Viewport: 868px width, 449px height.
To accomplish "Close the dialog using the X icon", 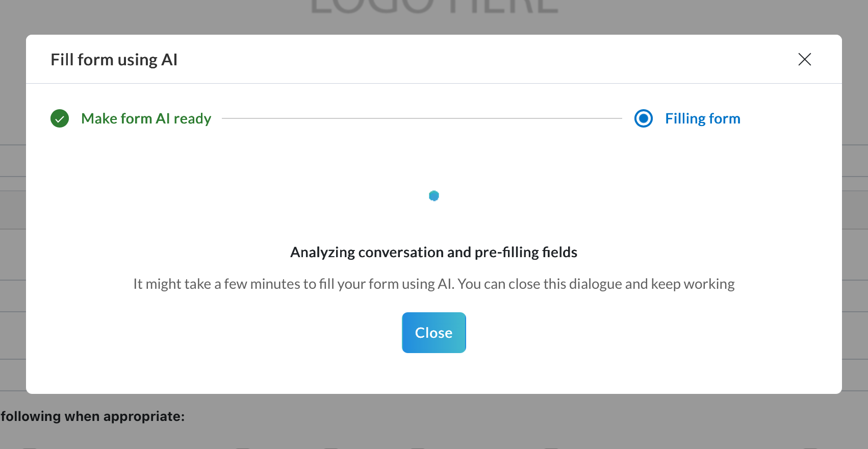I will (x=804, y=60).
